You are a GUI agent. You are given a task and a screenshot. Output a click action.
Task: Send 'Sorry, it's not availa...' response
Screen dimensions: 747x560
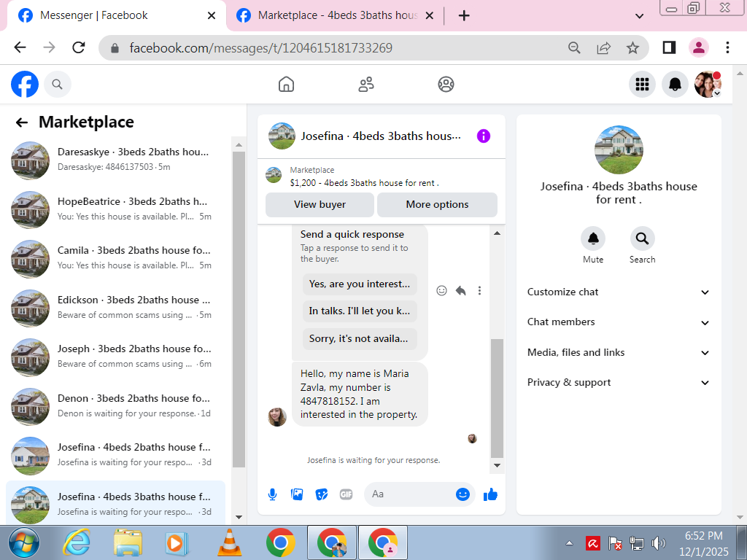point(359,339)
